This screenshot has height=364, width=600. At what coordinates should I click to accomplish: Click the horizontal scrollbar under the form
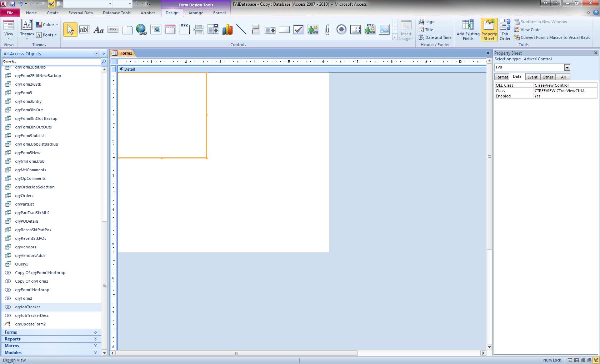[x=236, y=353]
